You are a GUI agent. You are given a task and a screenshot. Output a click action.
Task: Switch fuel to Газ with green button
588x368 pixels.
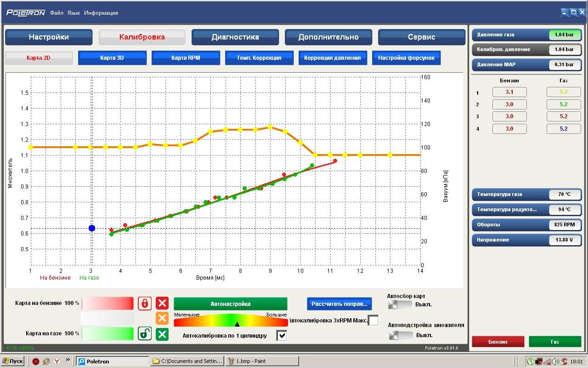(555, 342)
